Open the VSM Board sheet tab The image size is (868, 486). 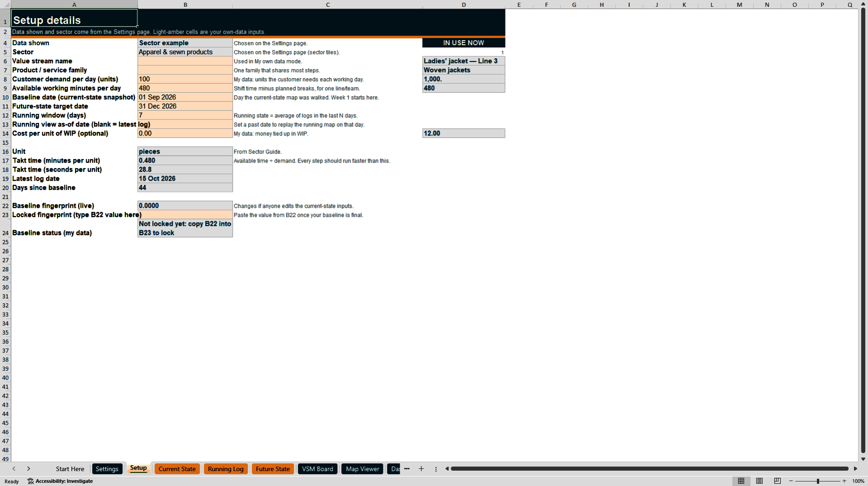click(x=317, y=469)
